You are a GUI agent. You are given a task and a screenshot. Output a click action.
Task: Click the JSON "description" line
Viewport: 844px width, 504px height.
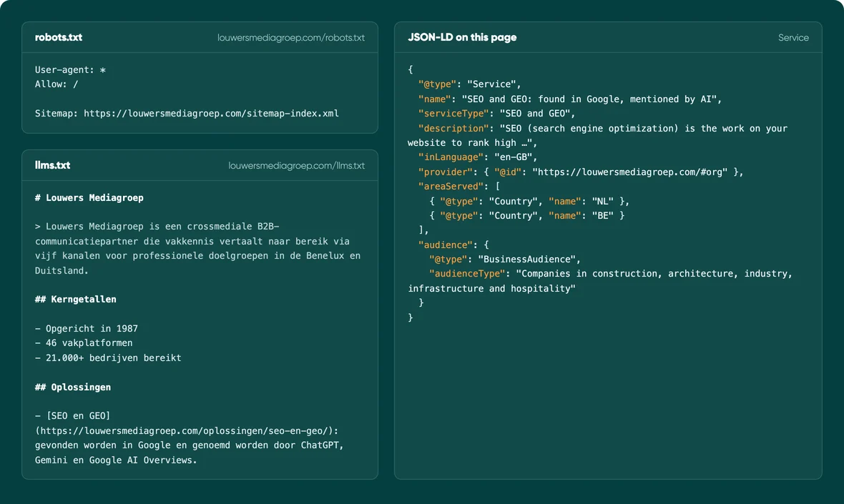(597, 136)
